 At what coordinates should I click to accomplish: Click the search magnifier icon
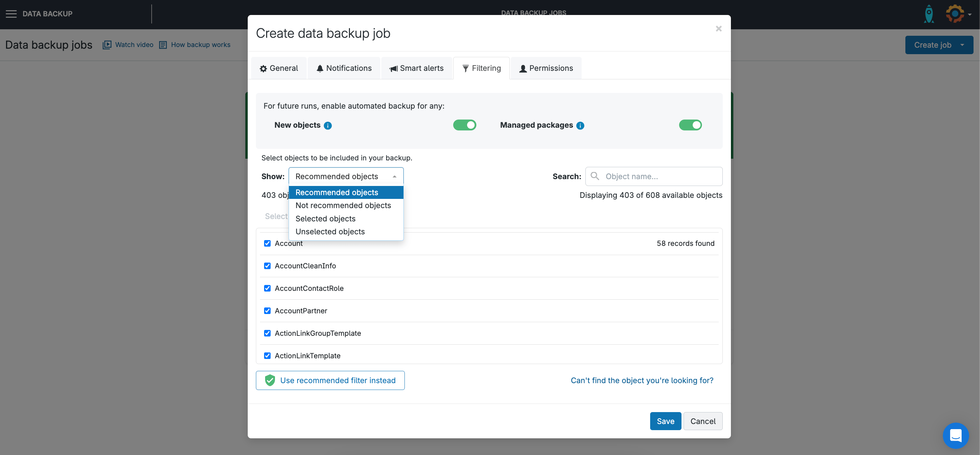(595, 176)
